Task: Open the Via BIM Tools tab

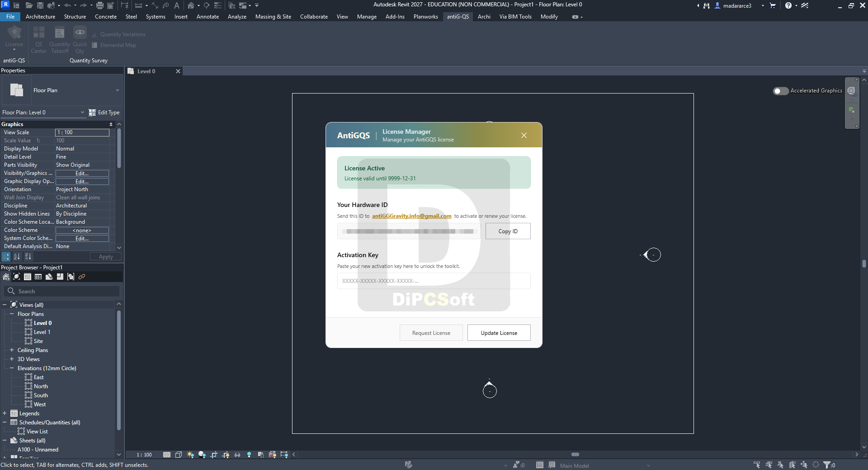Action: (515, 17)
